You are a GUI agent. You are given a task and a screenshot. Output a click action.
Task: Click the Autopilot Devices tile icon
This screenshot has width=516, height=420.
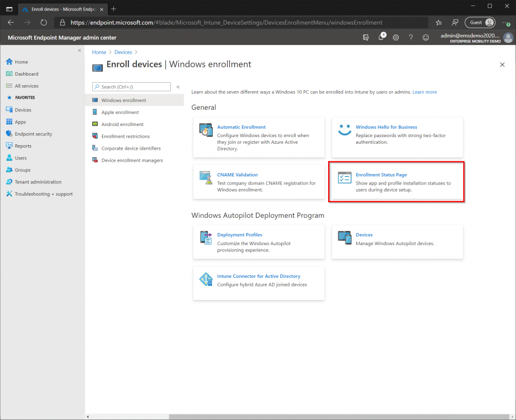pyautogui.click(x=345, y=237)
